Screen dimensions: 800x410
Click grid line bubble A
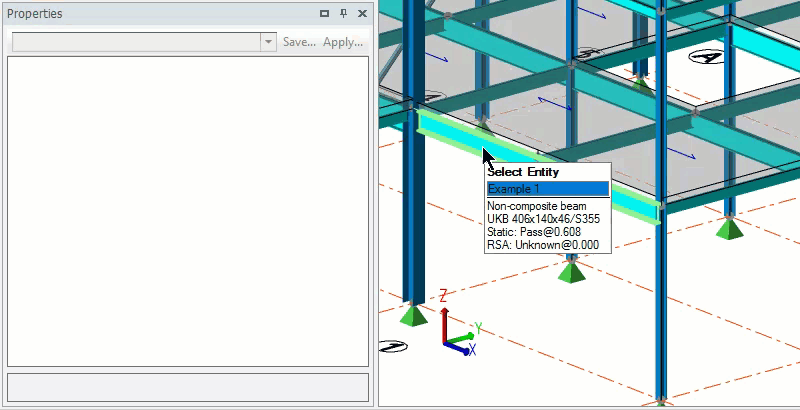(708, 57)
